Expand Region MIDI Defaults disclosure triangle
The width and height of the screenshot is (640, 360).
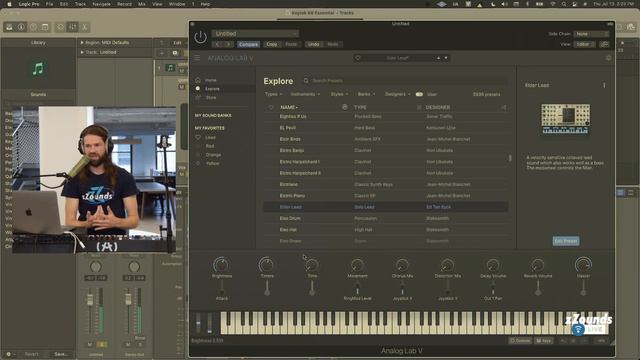click(82, 42)
